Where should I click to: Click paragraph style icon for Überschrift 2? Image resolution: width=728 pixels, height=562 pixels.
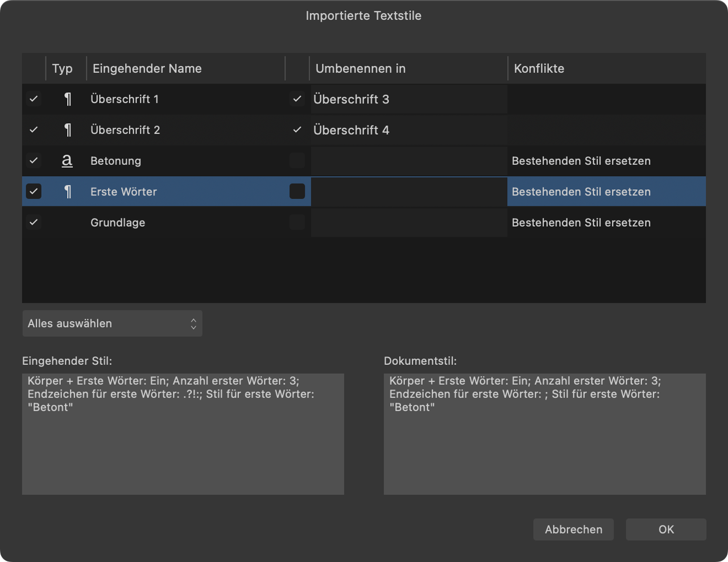(x=68, y=130)
